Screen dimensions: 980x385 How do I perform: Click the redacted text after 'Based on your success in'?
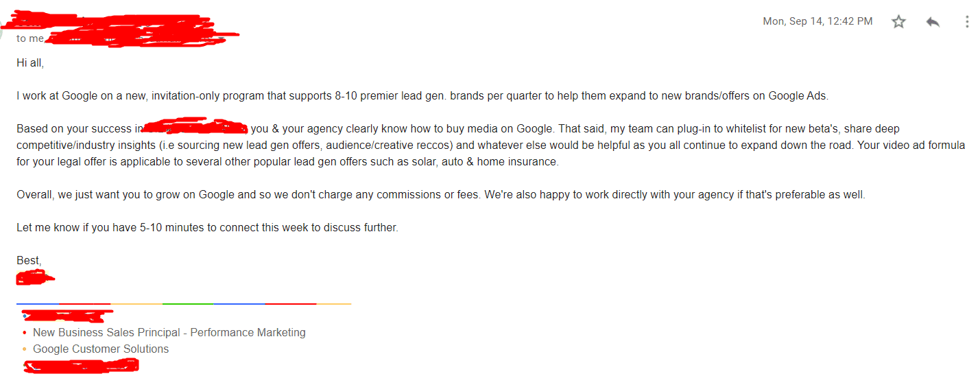pos(195,128)
